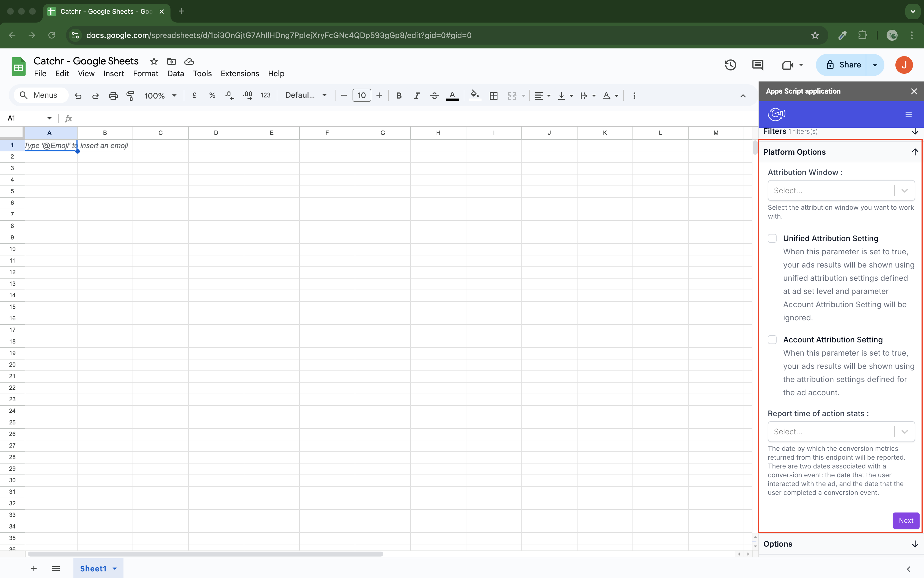Open the Edit menu
Viewport: 924px width, 578px height.
pos(62,73)
